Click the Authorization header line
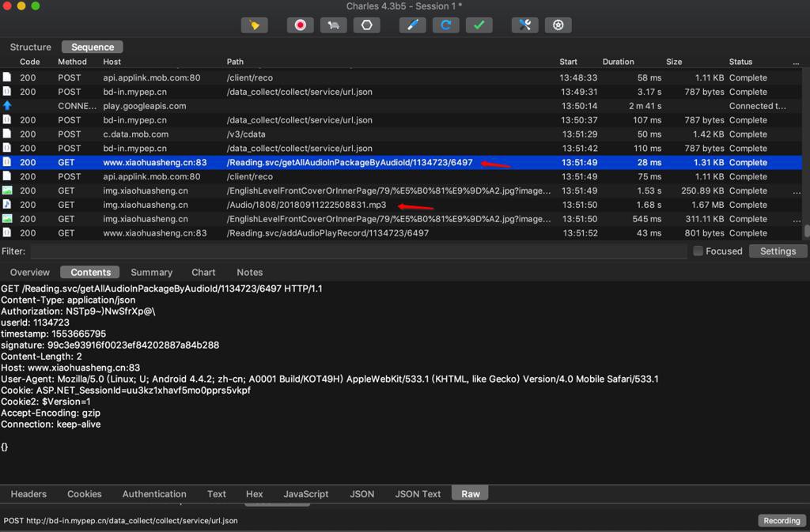Viewport: 810px width, 532px height. coord(78,311)
